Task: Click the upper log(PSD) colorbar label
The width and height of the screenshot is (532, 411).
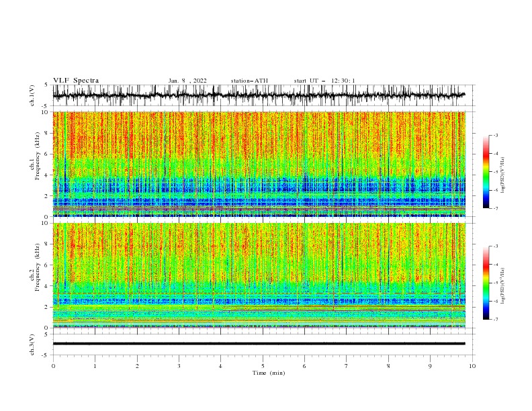Action: (x=502, y=175)
